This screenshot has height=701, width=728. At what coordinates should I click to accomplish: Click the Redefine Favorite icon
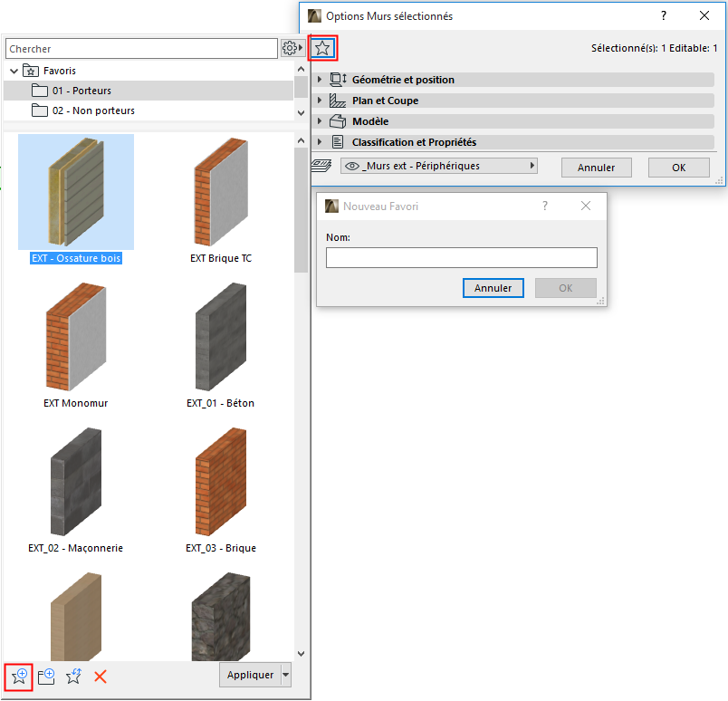point(73,677)
